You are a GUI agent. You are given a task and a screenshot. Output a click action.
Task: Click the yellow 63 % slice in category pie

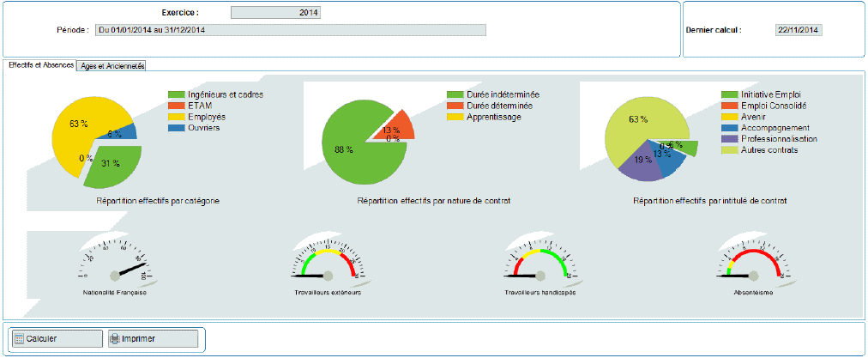coord(77,123)
